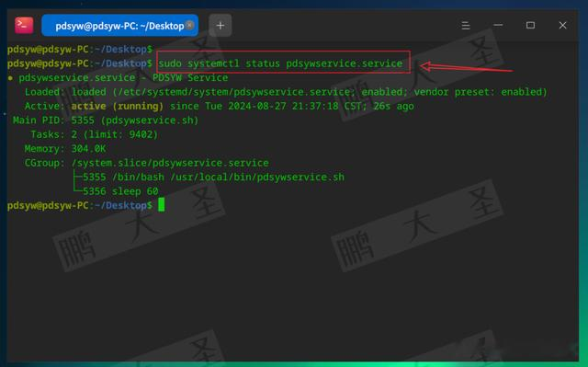Click the first empty pdsyw@pdsyw-PC prompt line
588x367 pixels.
click(x=80, y=49)
